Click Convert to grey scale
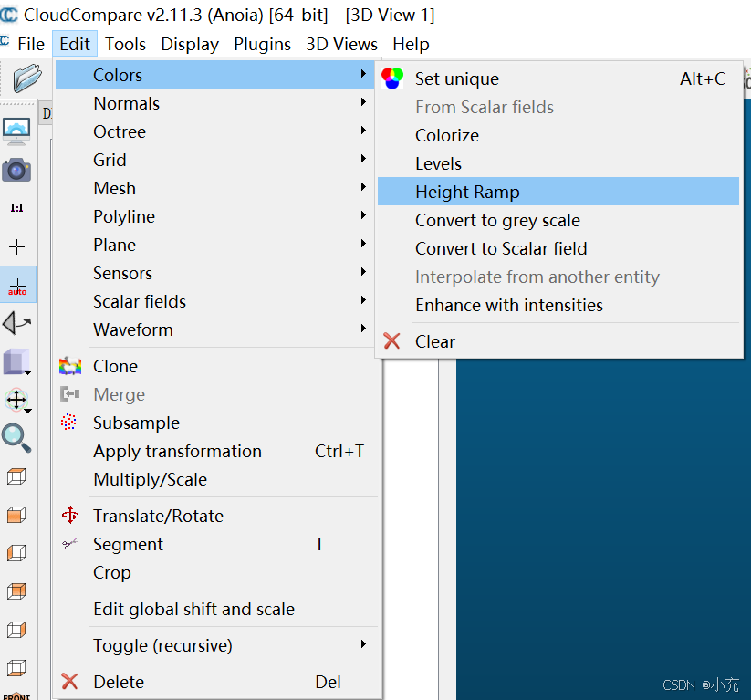 [497, 220]
